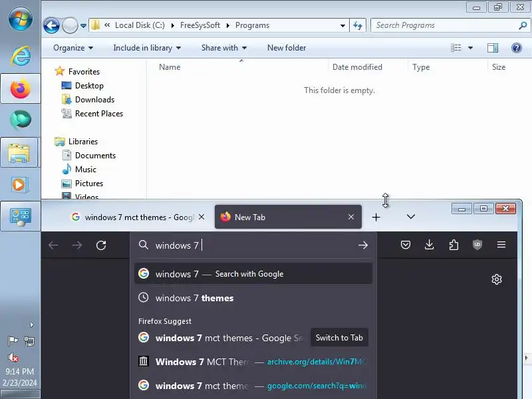This screenshot has height=399, width=532.
Task: Open Firefox Extensions icon
Action: [454, 245]
